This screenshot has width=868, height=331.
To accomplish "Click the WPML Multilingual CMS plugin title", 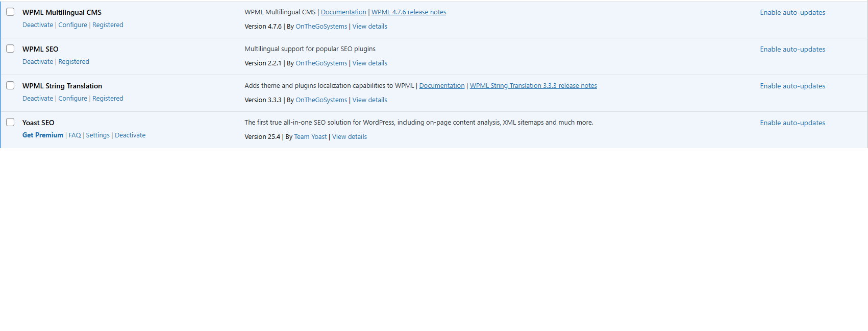I will pos(62,12).
